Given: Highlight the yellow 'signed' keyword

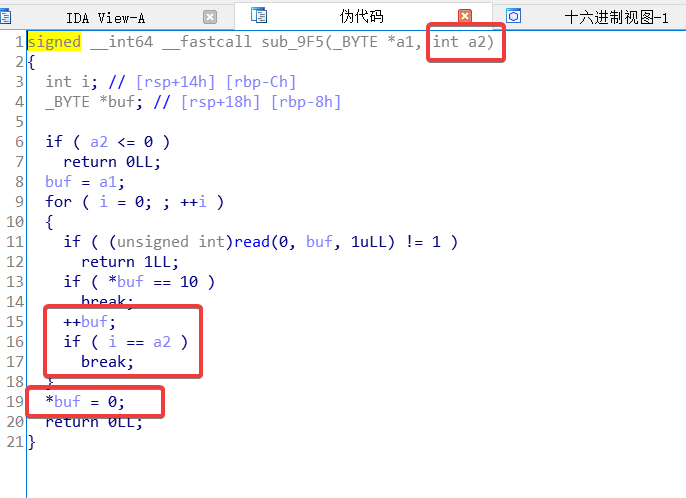Looking at the screenshot, I should pyautogui.click(x=55, y=43).
